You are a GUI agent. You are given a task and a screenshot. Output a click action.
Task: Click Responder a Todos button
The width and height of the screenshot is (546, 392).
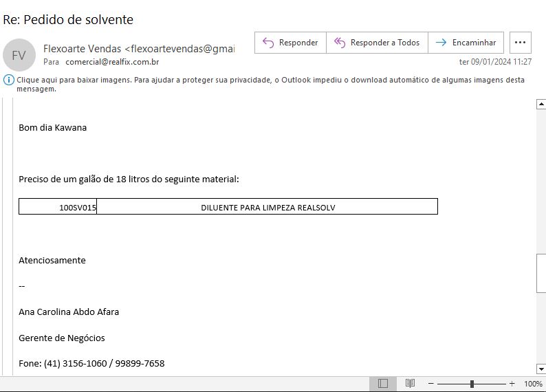click(377, 43)
